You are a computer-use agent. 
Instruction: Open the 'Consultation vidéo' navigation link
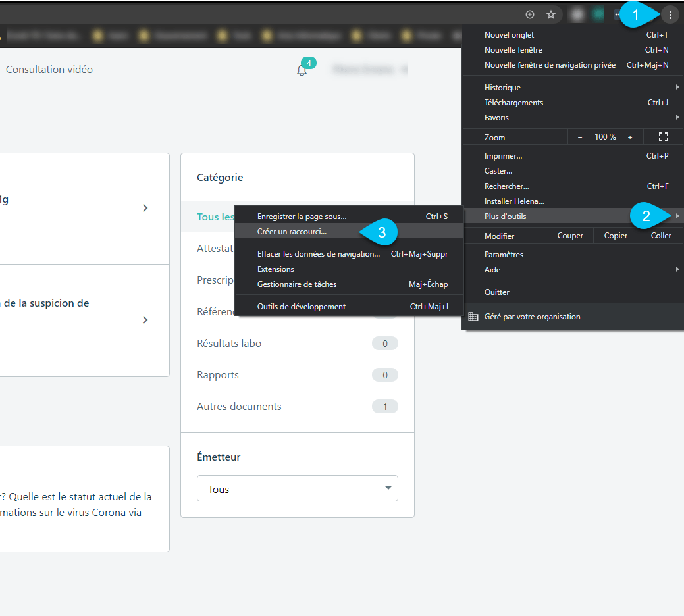49,70
